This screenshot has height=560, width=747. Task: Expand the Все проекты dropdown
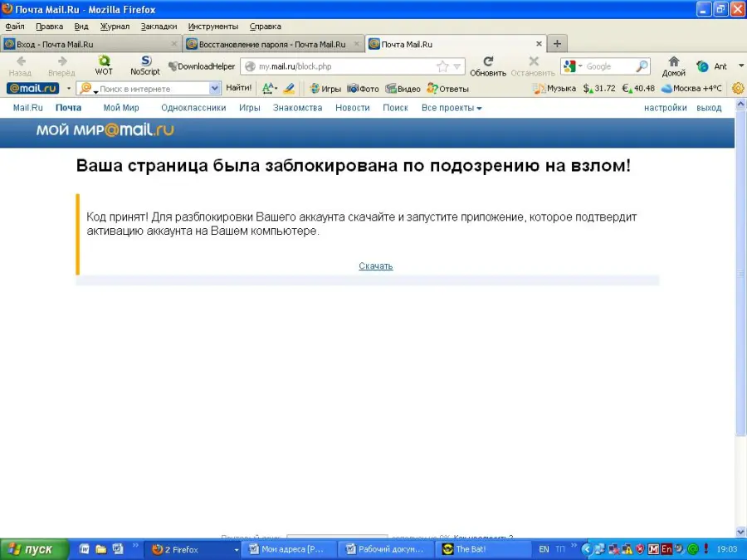452,108
